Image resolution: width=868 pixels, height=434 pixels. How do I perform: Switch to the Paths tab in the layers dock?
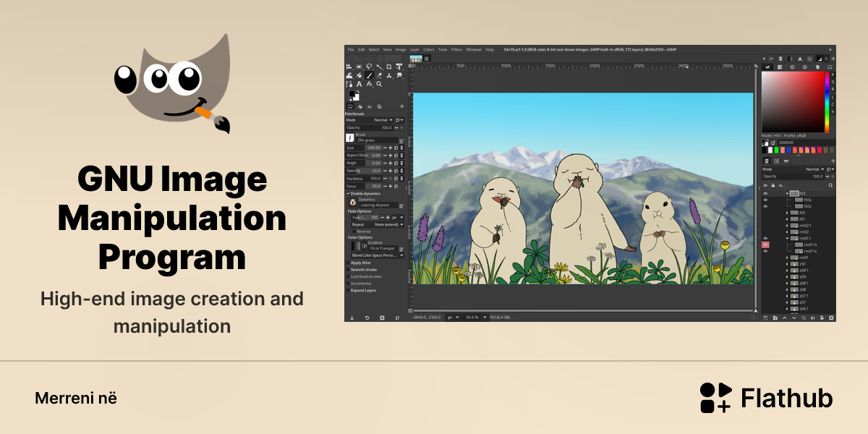[x=786, y=161]
